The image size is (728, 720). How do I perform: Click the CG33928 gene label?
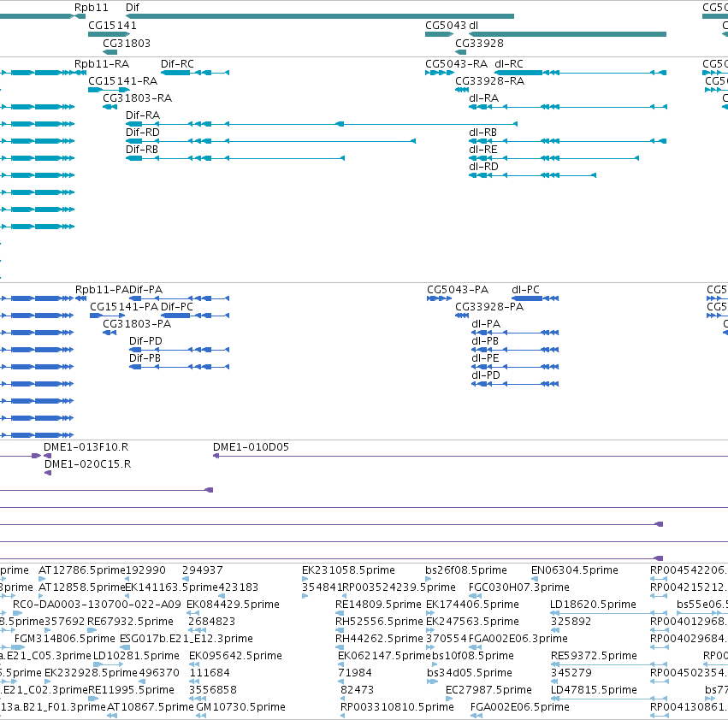[x=479, y=43]
